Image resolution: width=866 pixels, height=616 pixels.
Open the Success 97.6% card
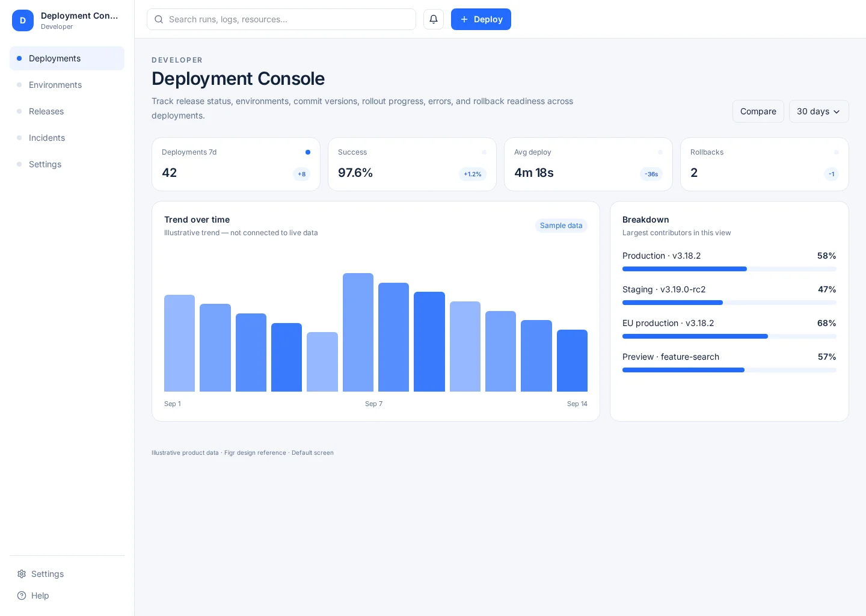pos(412,164)
